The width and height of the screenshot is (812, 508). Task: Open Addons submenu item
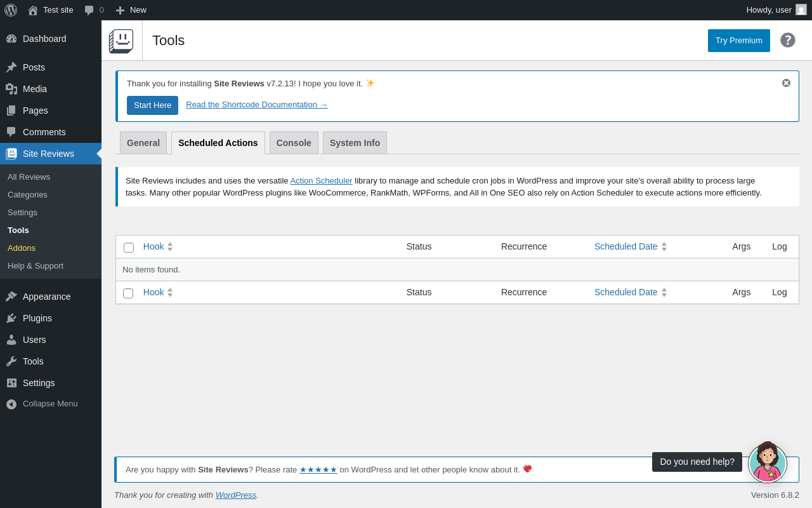pyautogui.click(x=22, y=248)
